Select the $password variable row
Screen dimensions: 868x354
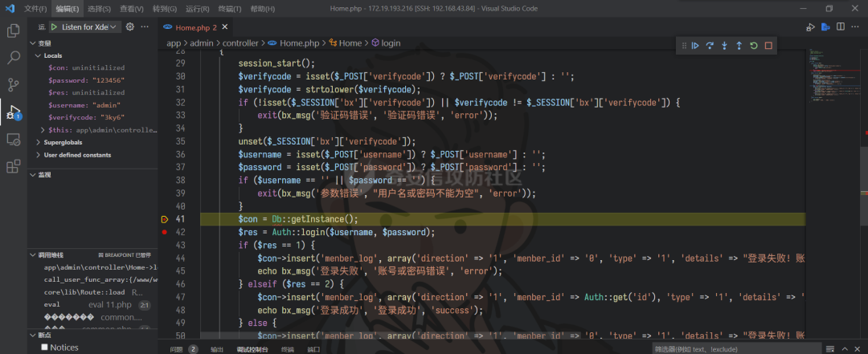(94, 80)
